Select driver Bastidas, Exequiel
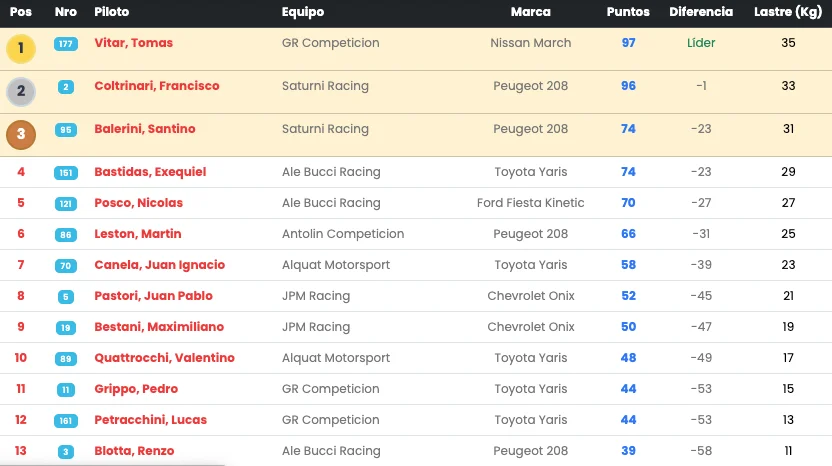Screen dimensions: 832x466 tap(150, 173)
